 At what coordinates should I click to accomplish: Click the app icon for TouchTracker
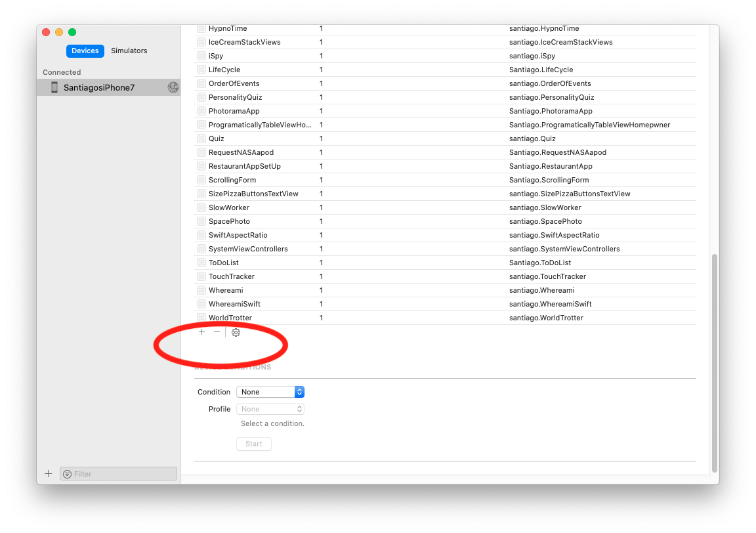point(201,276)
